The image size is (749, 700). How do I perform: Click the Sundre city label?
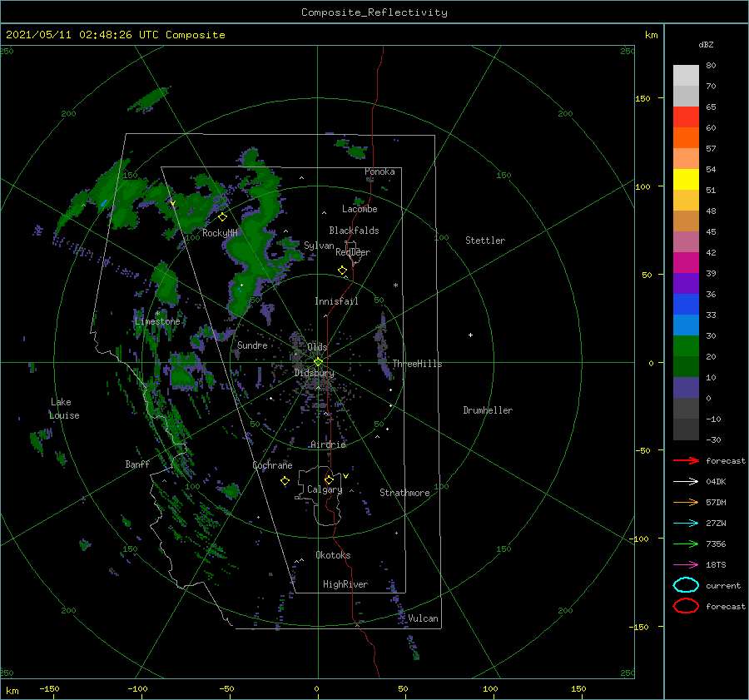click(252, 345)
